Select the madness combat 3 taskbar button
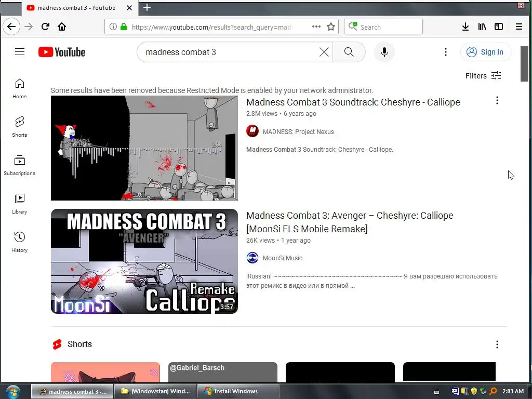 [72, 391]
